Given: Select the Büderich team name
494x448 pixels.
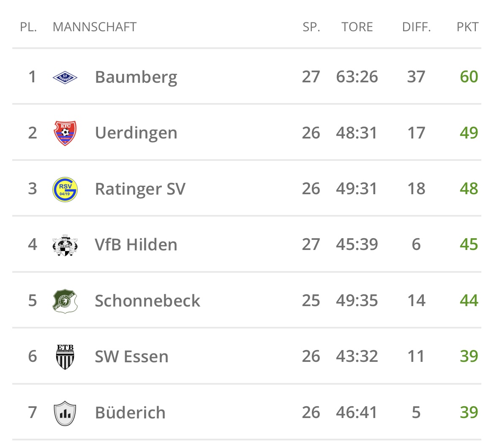Looking at the screenshot, I should point(130,413).
